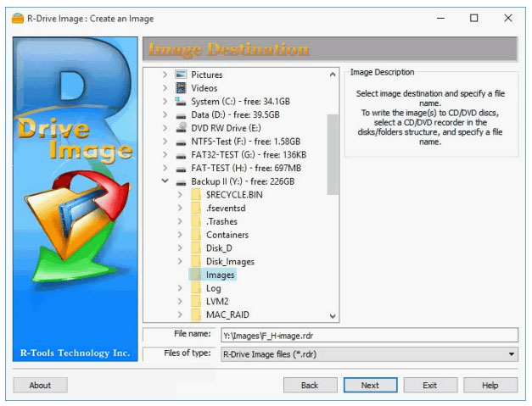Select the Images folder label
The image size is (532, 406).
pyautogui.click(x=221, y=275)
